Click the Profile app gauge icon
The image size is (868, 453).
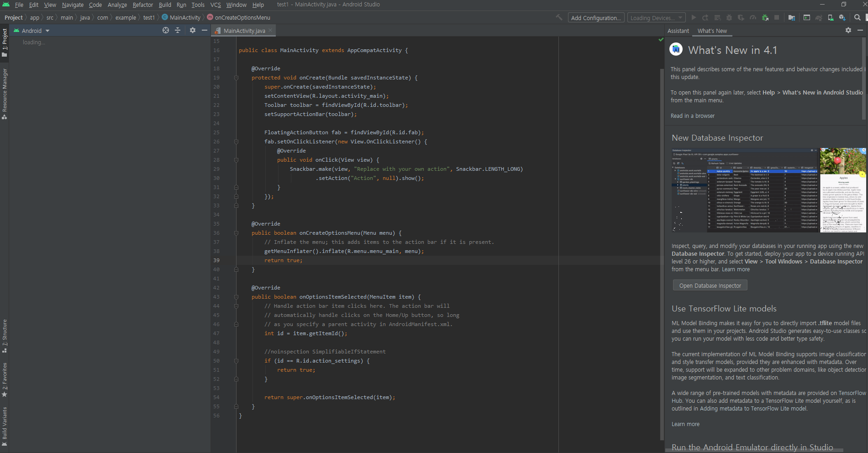[753, 17]
